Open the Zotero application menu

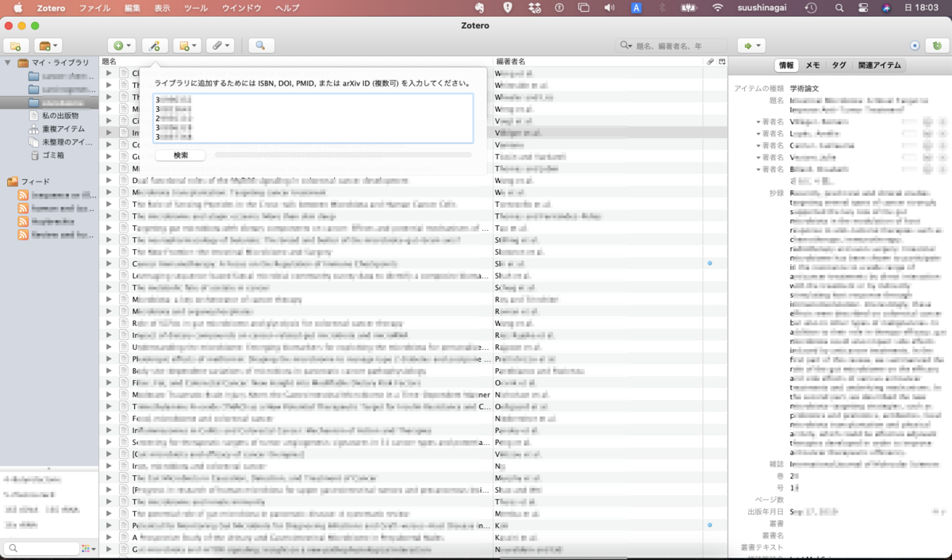click(51, 8)
